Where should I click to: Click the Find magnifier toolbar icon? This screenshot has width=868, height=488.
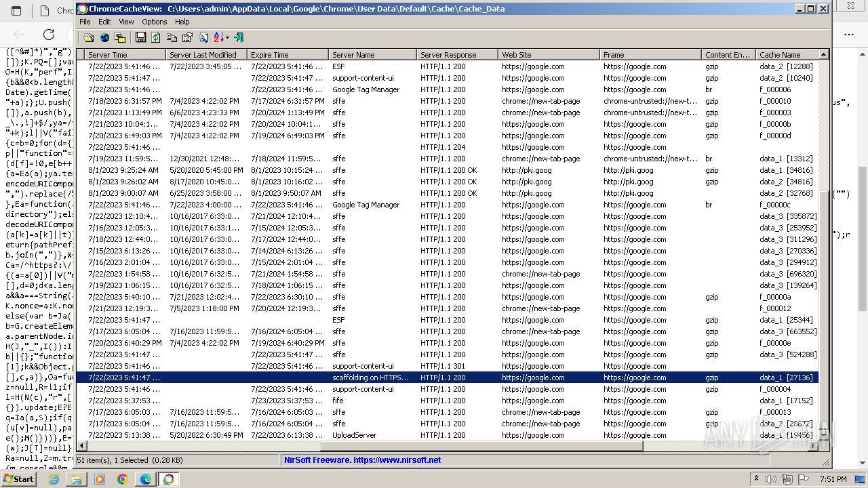(203, 37)
